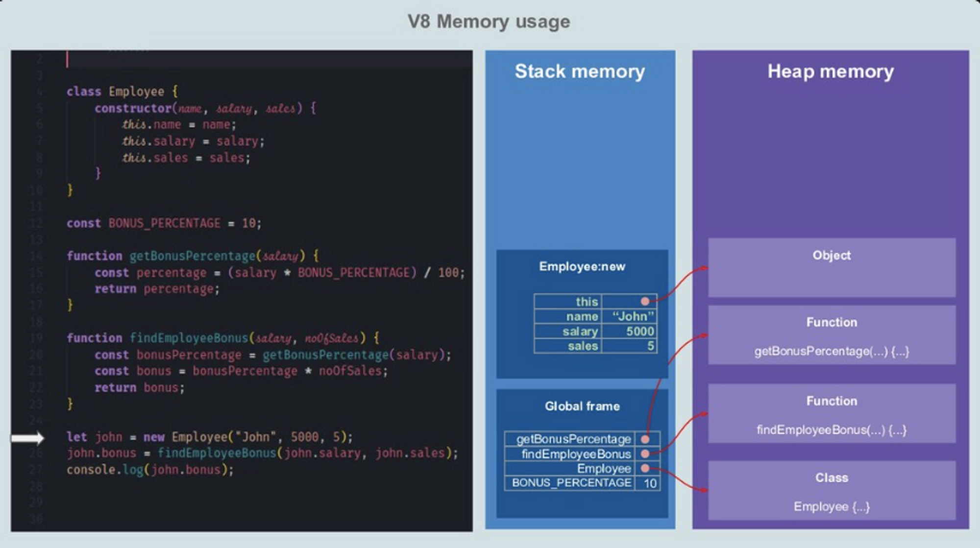Select the Class Employee heap box
The width and height of the screenshot is (980, 548).
tap(831, 491)
